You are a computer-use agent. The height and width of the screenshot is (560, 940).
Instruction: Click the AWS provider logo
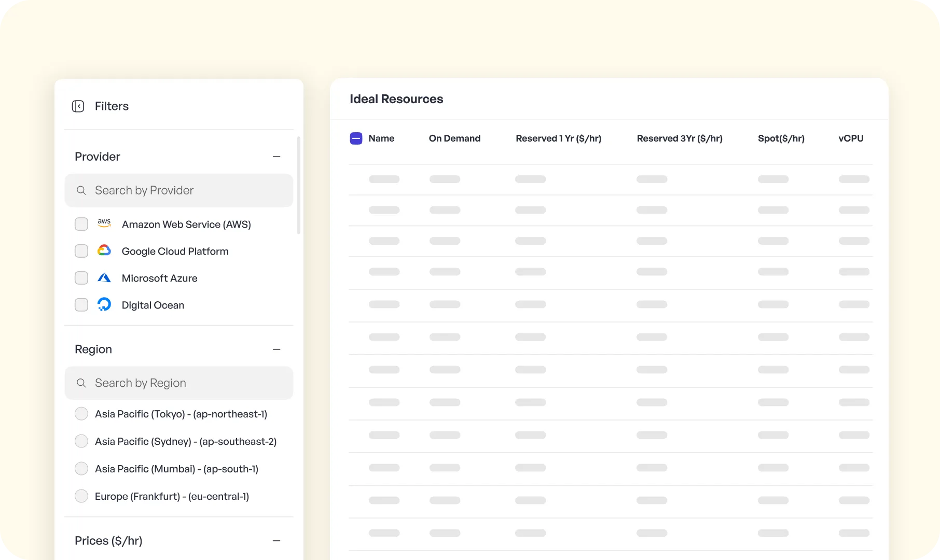(104, 223)
